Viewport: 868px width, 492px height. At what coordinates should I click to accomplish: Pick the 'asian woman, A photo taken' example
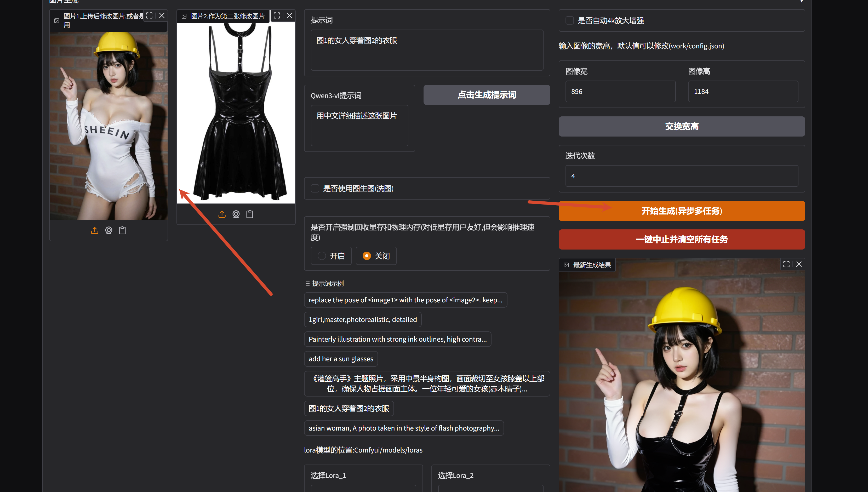(x=404, y=428)
